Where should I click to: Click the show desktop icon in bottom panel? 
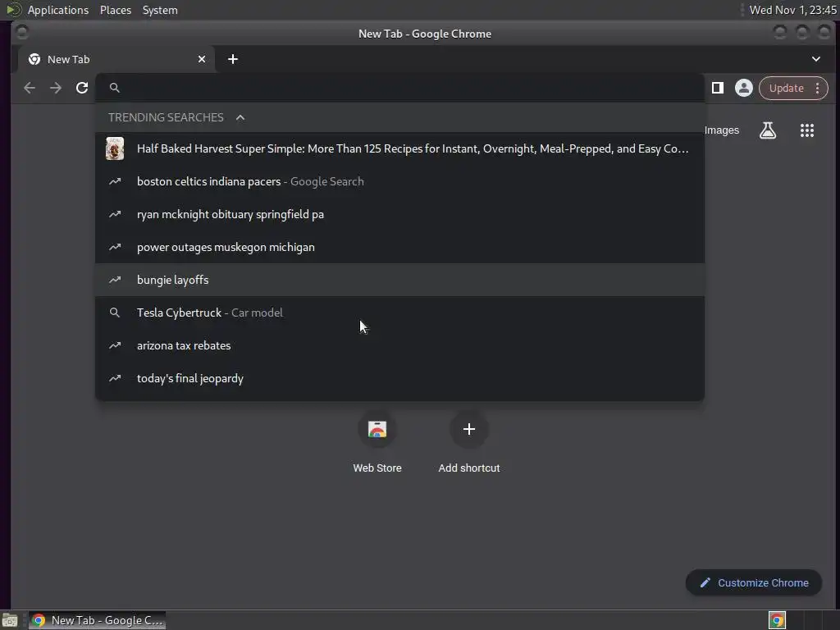[x=10, y=620]
